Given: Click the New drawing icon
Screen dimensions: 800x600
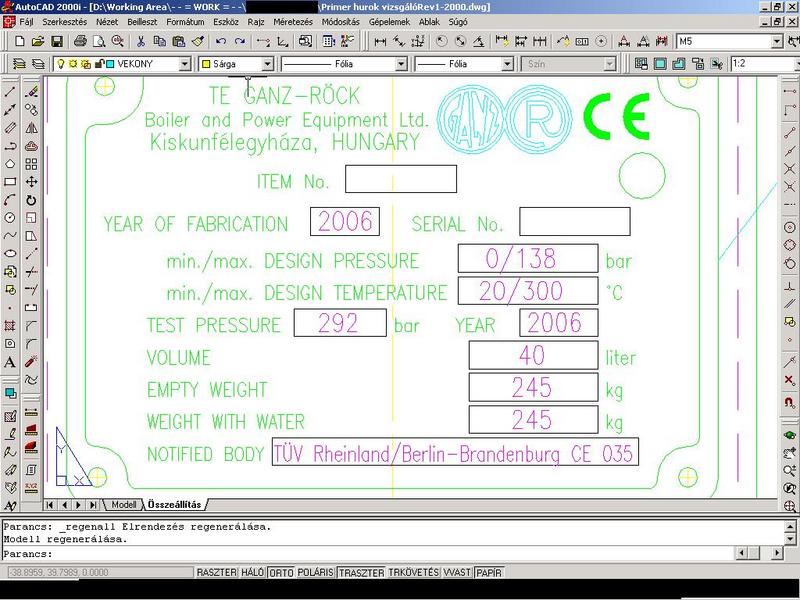Looking at the screenshot, I should pos(19,41).
